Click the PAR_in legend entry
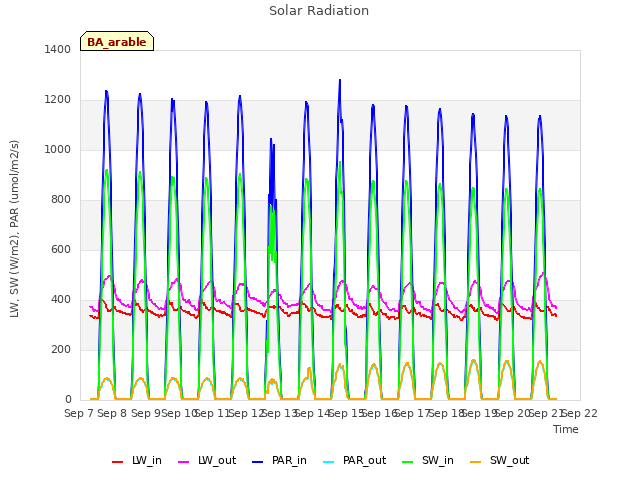The height and width of the screenshot is (480, 640). [x=280, y=461]
